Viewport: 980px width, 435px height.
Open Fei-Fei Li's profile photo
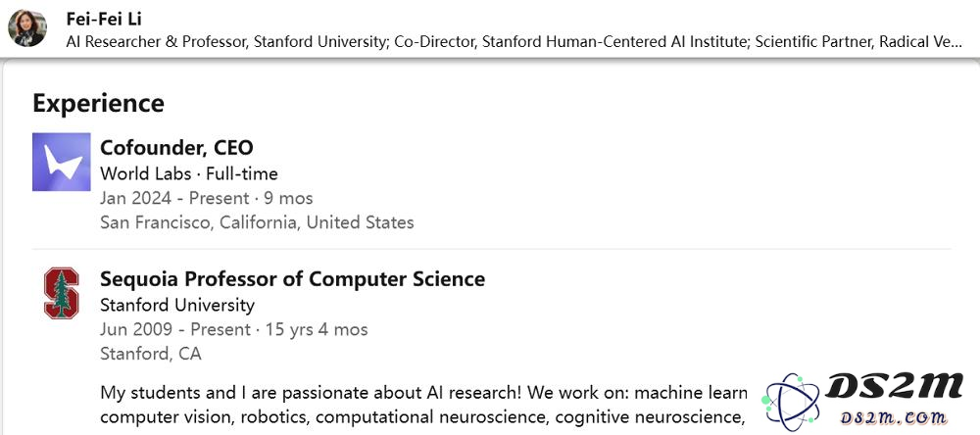point(26,28)
